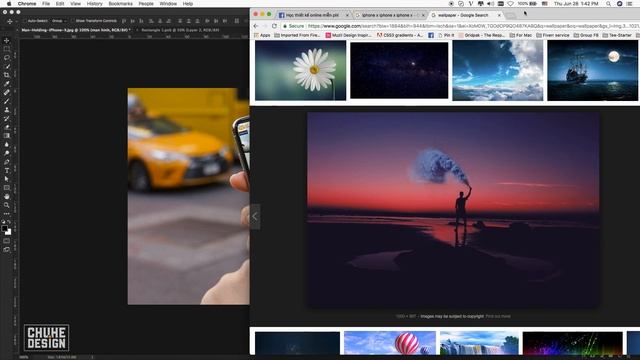
Task: Click the large sunset silhouette preview image
Action: point(453,210)
